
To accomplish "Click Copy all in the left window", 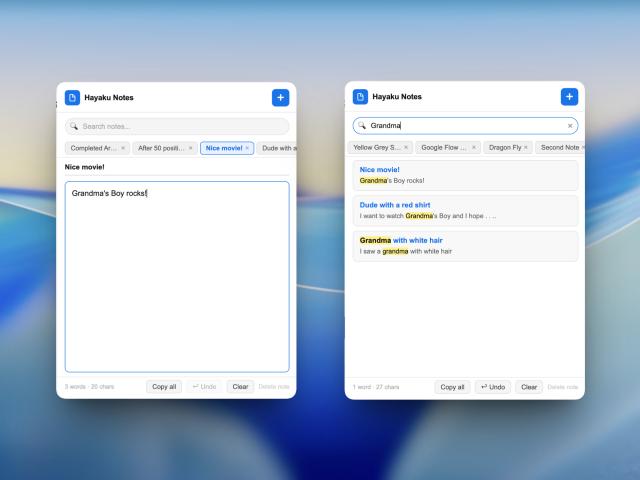I will 164,387.
